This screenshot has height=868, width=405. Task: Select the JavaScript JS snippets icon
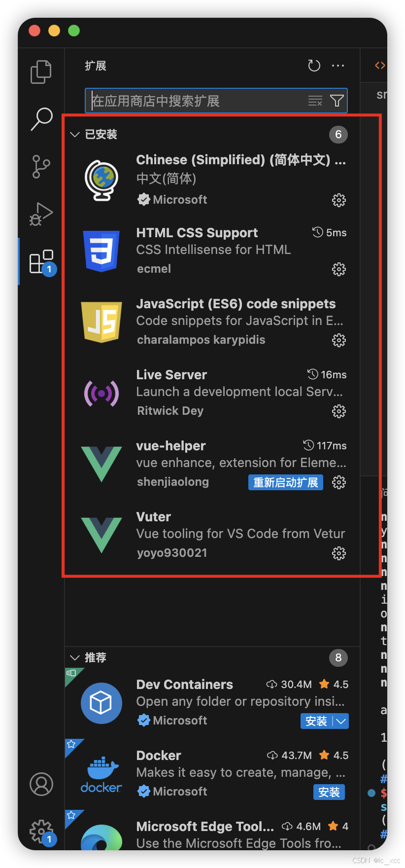click(x=101, y=322)
